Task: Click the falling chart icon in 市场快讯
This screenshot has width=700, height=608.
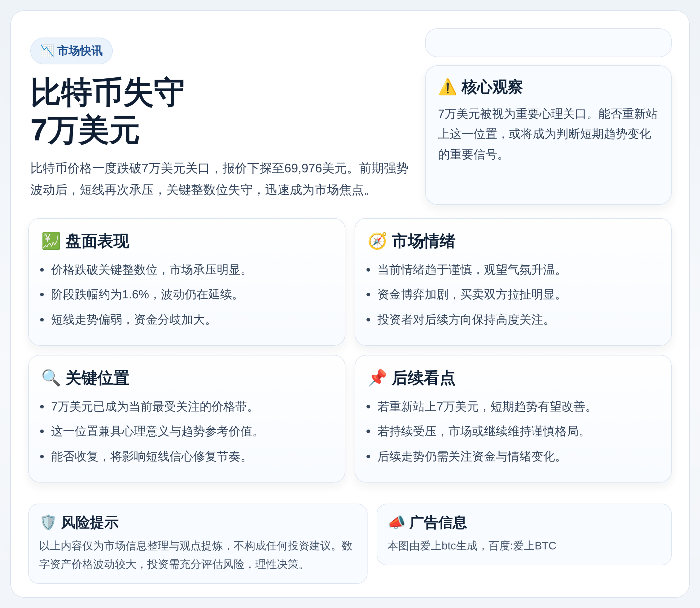Action: tap(47, 51)
